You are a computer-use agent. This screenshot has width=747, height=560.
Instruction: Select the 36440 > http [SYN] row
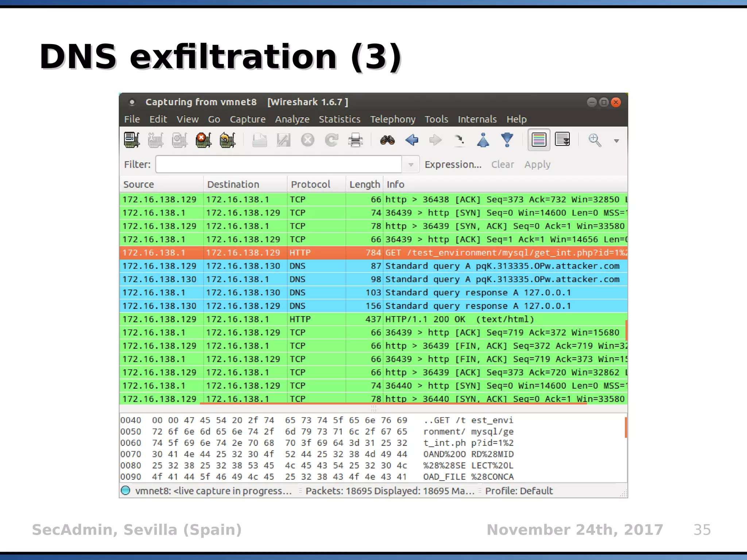[x=373, y=386]
